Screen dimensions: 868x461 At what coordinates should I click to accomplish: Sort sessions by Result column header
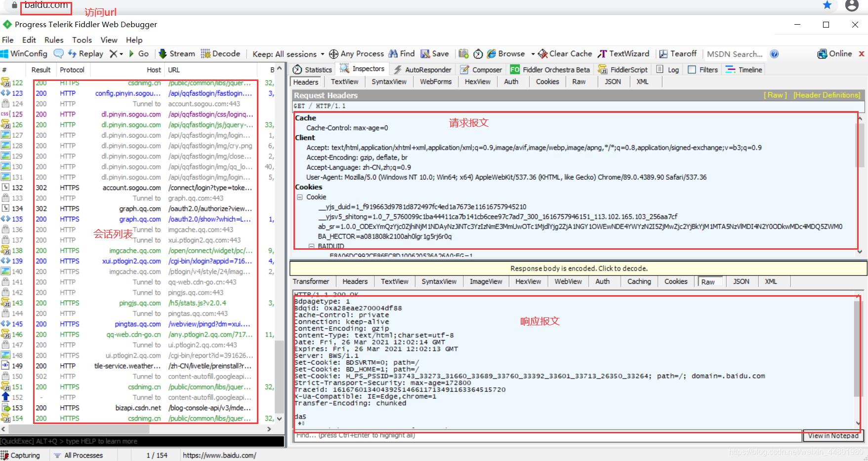[x=41, y=70]
